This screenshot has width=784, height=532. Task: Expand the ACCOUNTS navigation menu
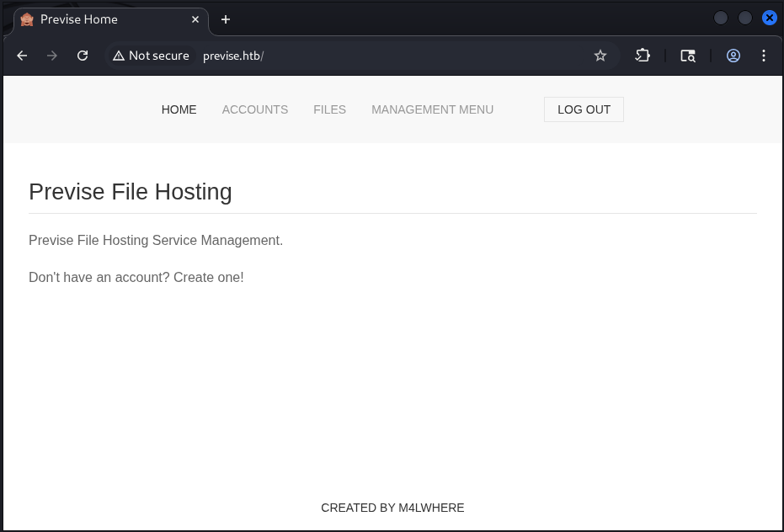pos(254,109)
